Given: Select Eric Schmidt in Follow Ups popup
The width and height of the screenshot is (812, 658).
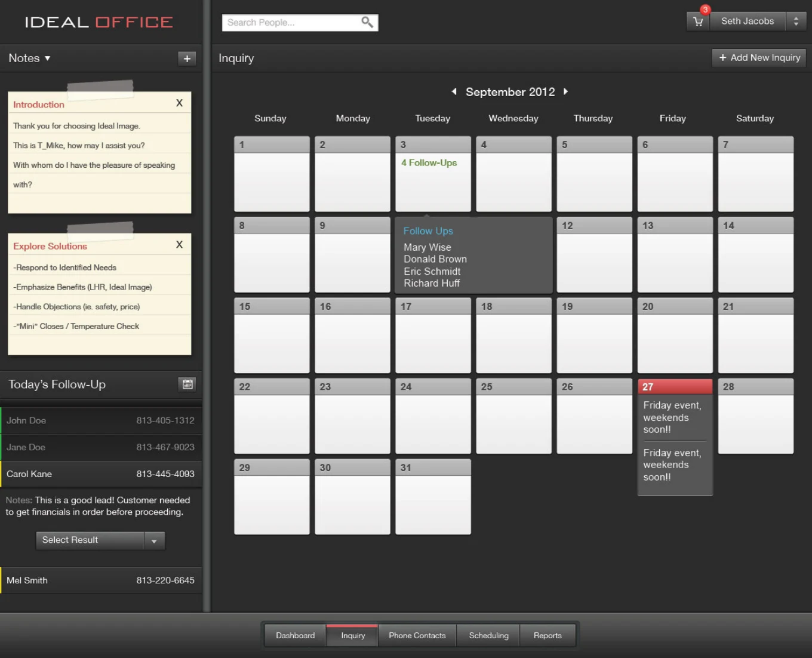Looking at the screenshot, I should (432, 271).
